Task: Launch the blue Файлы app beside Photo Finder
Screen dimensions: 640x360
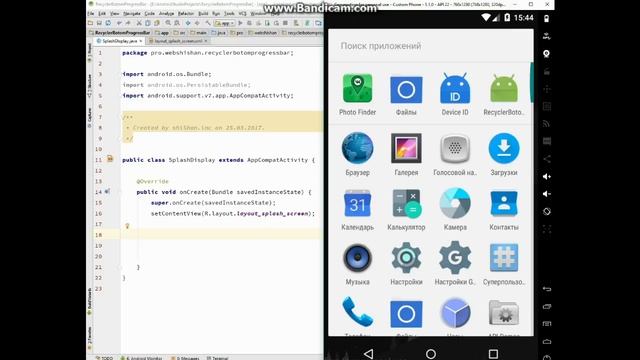Action: pos(406,95)
